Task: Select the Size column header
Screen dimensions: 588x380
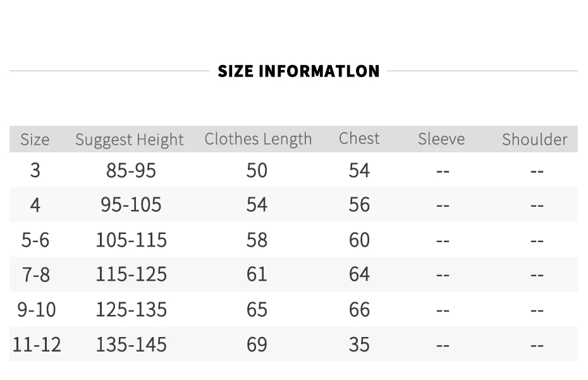Action: 35,140
